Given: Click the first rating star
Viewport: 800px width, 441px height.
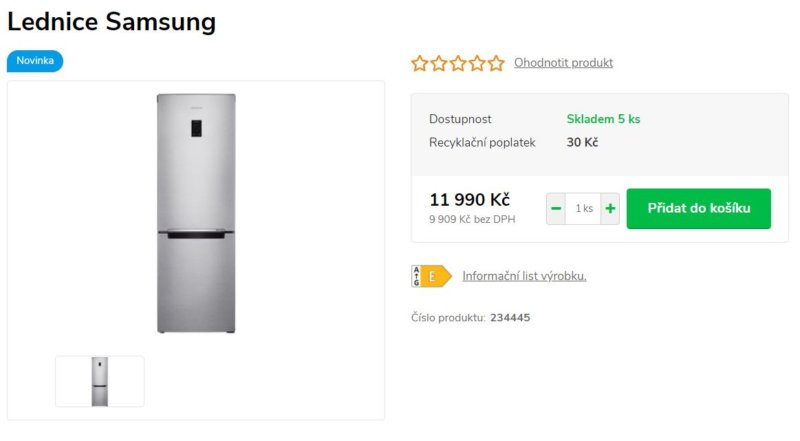Looking at the screenshot, I should (419, 63).
